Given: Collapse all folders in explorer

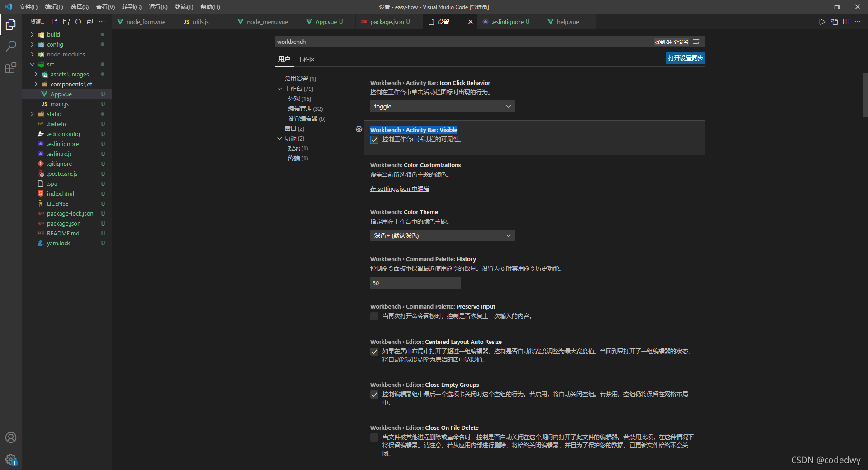Looking at the screenshot, I should click(90, 22).
